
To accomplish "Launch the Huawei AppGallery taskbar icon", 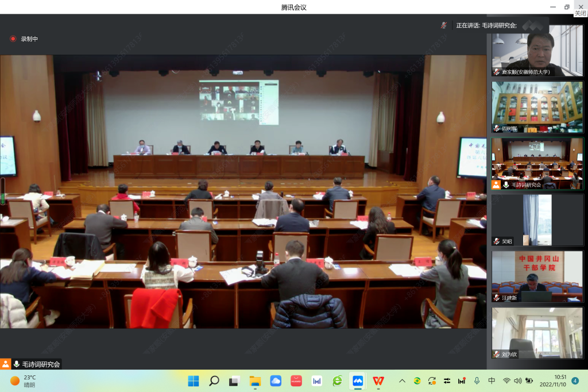I will click(x=296, y=381).
